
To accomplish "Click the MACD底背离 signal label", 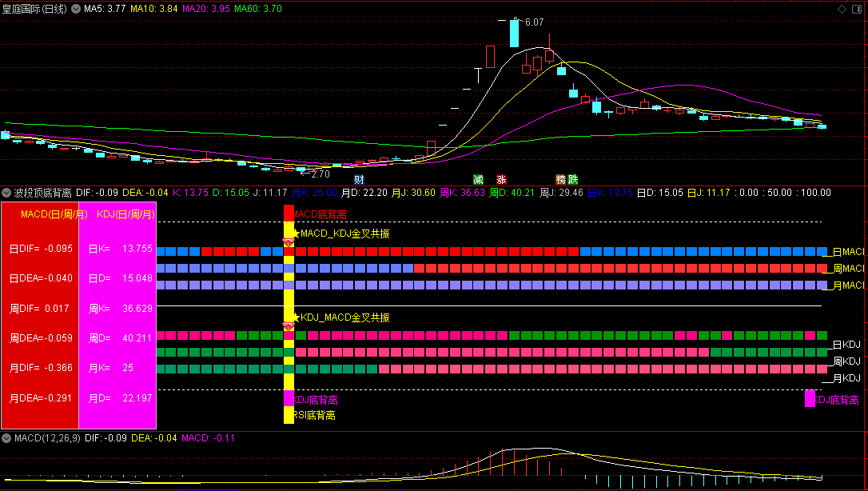I will click(x=321, y=214).
